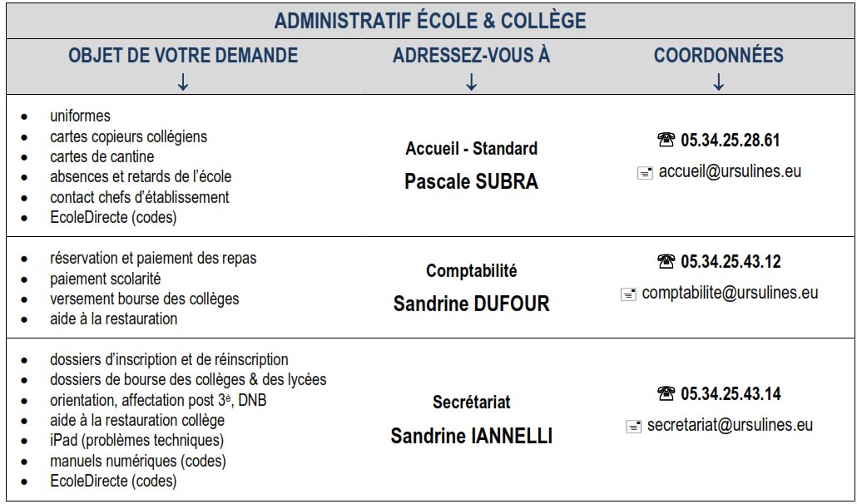Click the down arrow under ADRESSEZ-VOUS À
857x504 pixels.
coord(471,82)
